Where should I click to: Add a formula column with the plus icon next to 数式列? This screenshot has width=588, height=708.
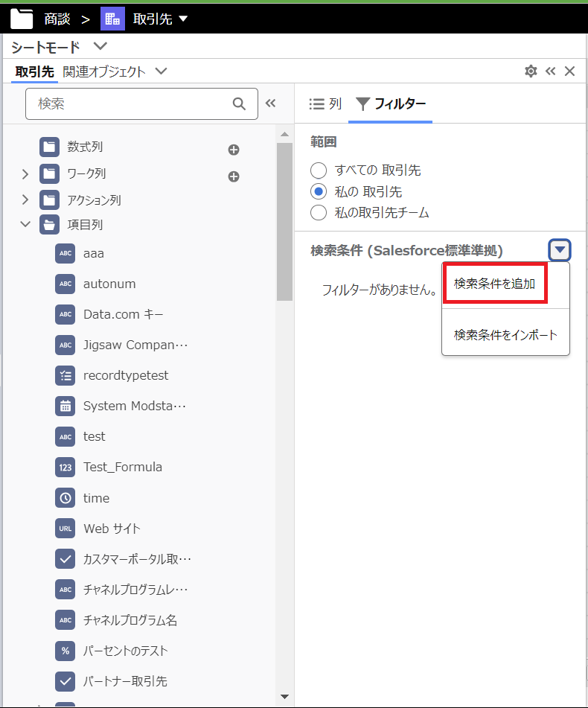point(233,150)
